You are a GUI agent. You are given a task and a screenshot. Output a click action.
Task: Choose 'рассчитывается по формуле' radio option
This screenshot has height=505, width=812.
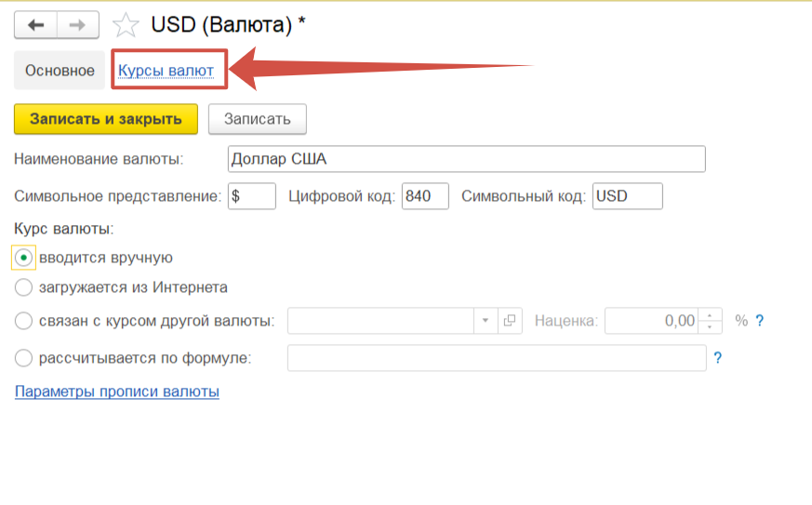click(24, 358)
